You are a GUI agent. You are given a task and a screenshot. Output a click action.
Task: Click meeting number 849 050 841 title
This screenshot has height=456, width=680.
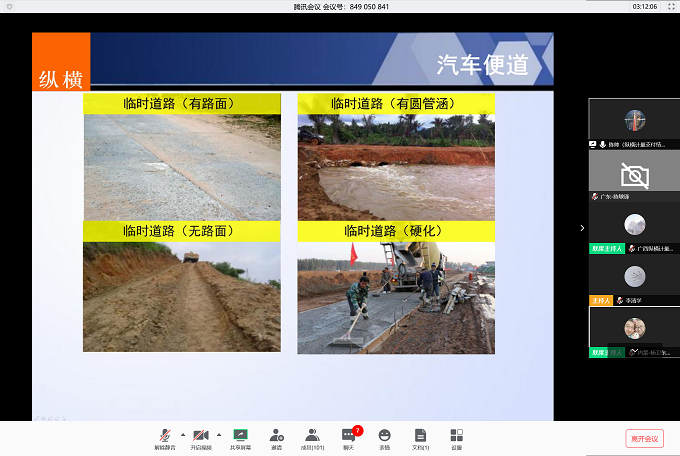pyautogui.click(x=341, y=7)
